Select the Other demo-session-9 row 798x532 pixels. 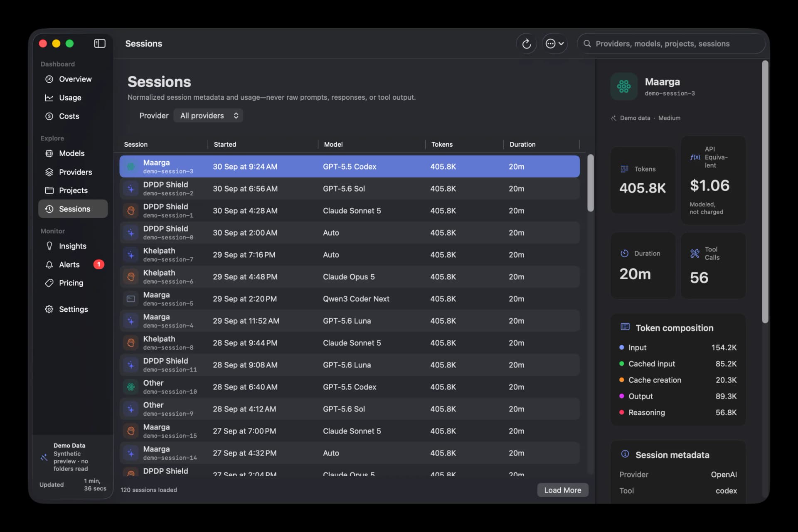350,409
